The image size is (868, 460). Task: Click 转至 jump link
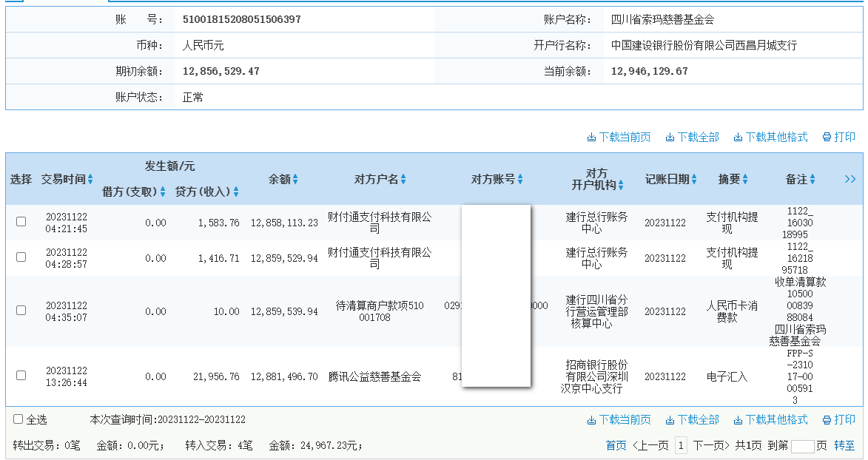tap(844, 445)
